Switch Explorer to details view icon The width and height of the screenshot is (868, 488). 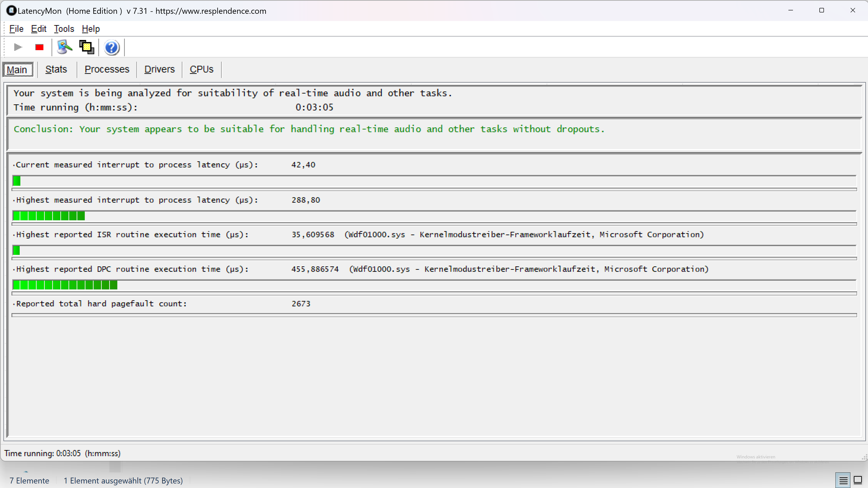click(843, 480)
